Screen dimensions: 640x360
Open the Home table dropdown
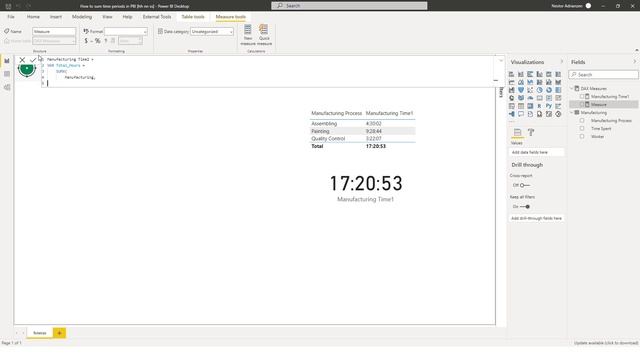pyautogui.click(x=54, y=41)
